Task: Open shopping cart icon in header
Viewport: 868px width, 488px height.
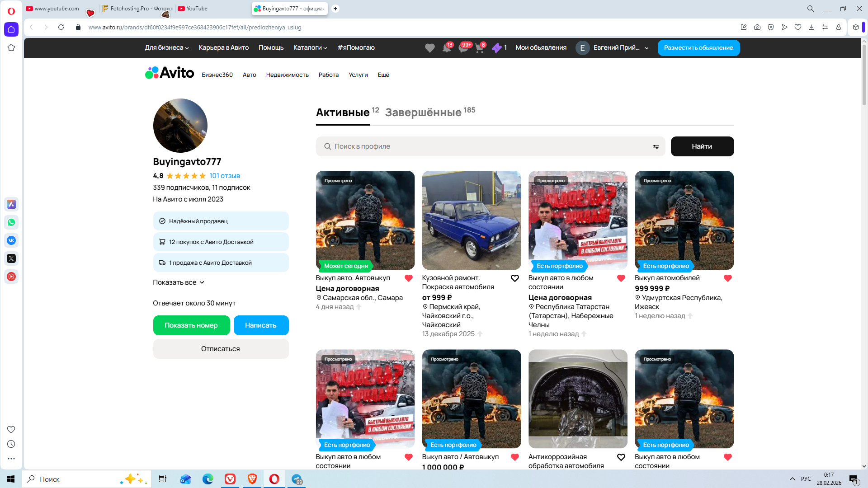Action: (x=479, y=48)
